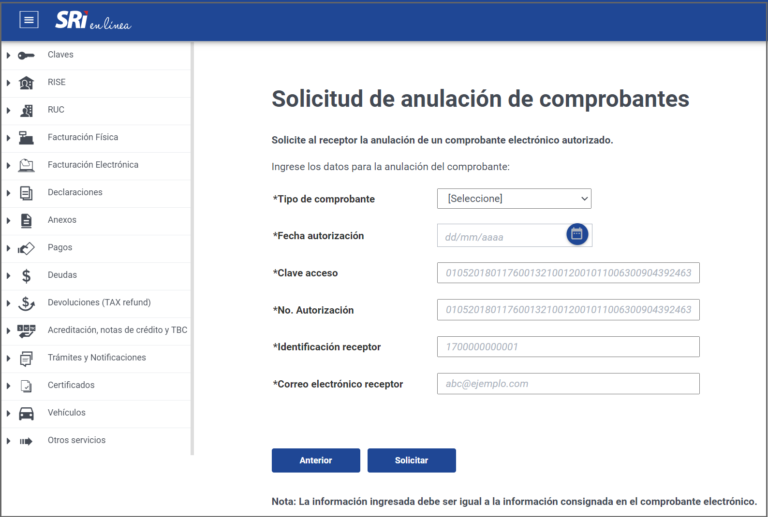Click the icon beside Trámites y Notificaciones

[x=26, y=359]
